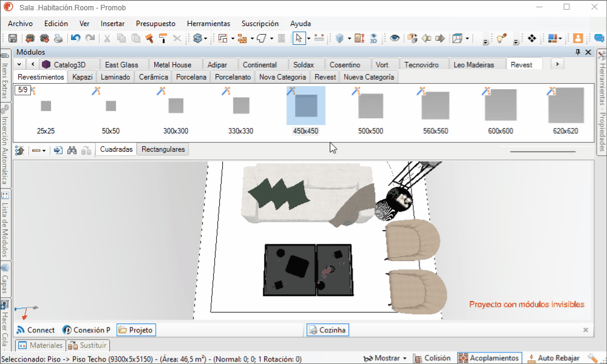
Task: Click the budget dollar sign icon
Action: click(x=198, y=38)
